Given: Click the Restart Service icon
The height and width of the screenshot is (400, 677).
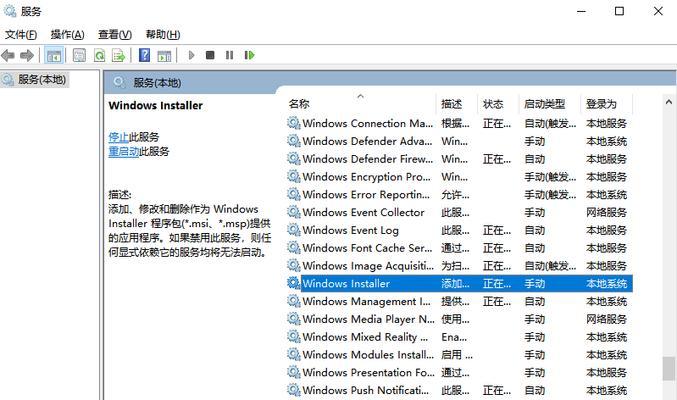Looking at the screenshot, I should pos(250,55).
